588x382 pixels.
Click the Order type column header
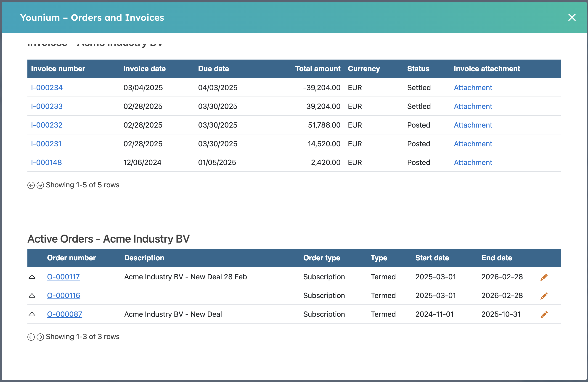click(322, 258)
